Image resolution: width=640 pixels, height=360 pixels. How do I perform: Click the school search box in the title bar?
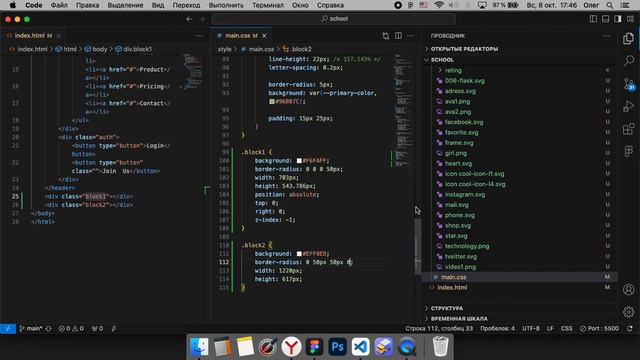click(x=333, y=19)
